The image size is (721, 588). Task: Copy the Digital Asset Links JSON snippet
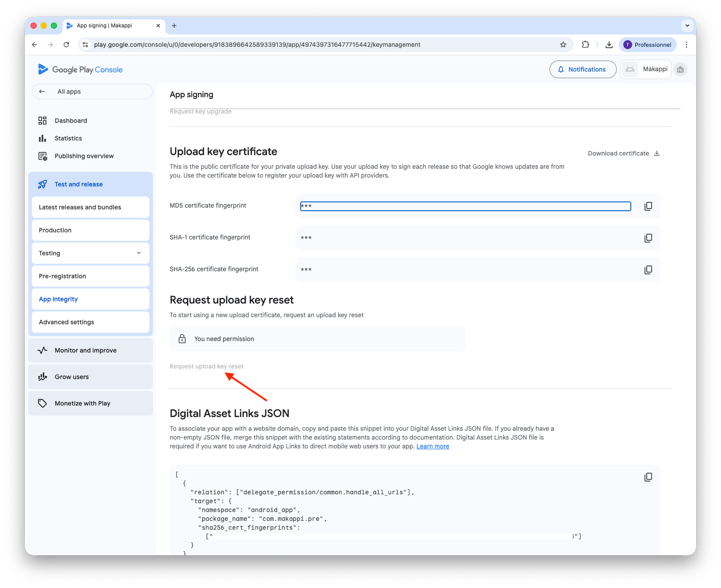648,477
